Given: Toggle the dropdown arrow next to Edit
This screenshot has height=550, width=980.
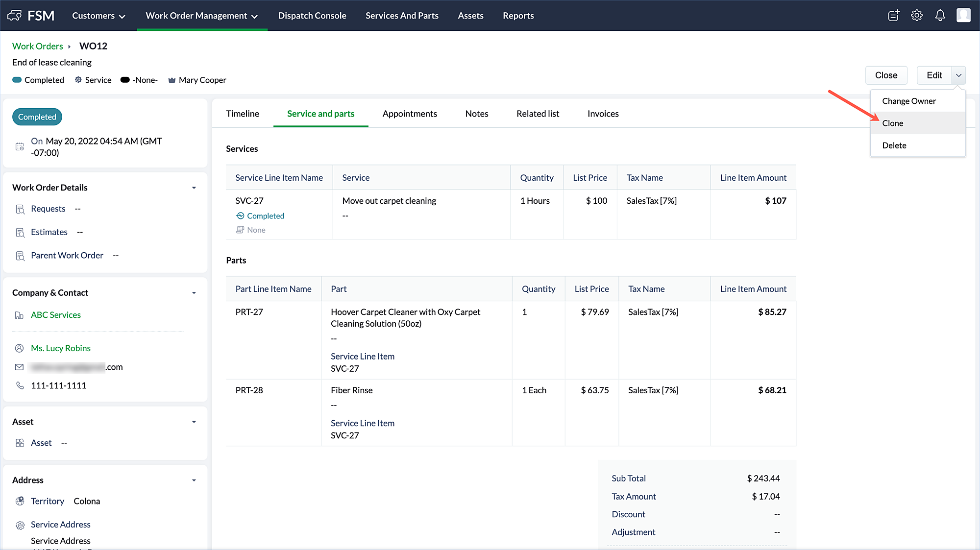Looking at the screenshot, I should [x=959, y=75].
